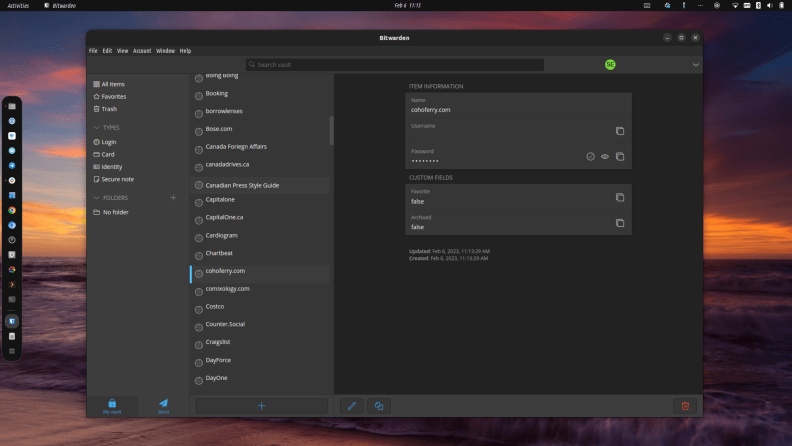Delete the item with the trash button
Screen dimensions: 792x446
[685, 406]
